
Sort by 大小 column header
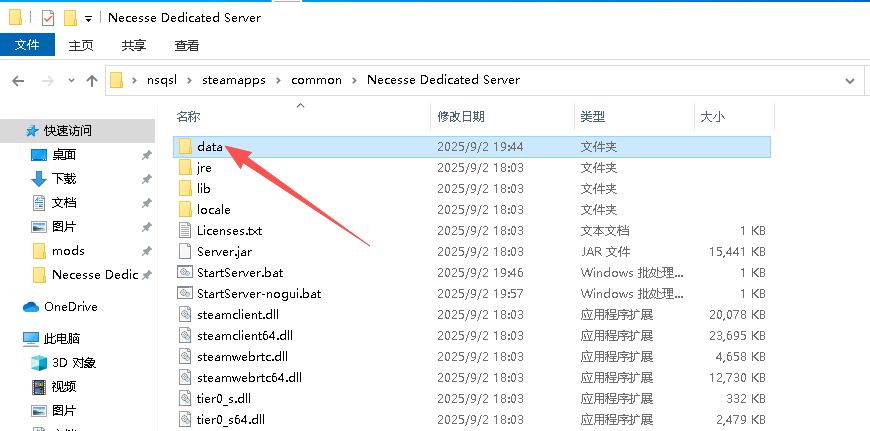point(712,117)
